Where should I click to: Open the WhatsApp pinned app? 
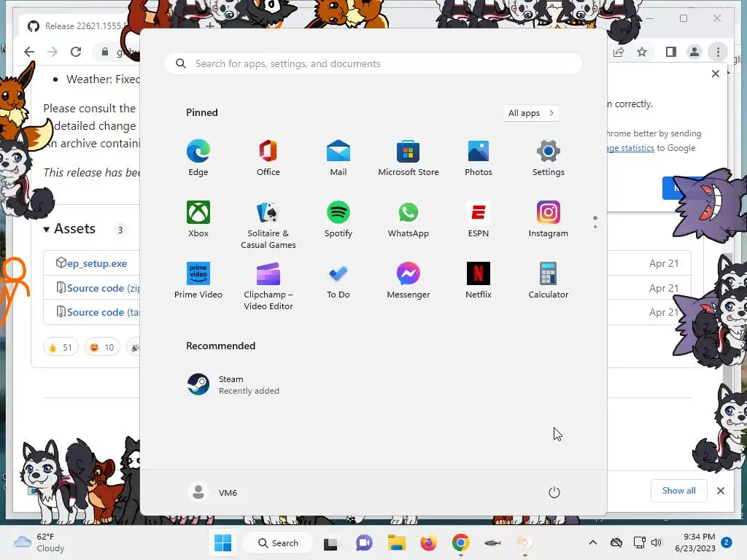tap(409, 219)
